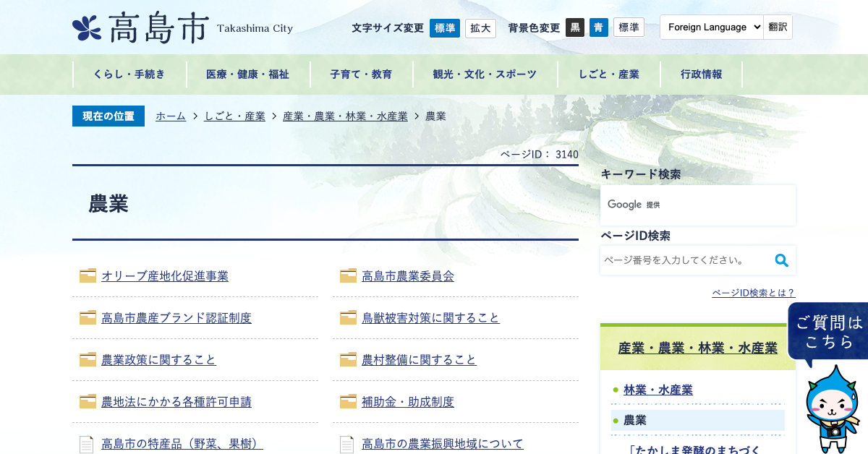The height and width of the screenshot is (454, 868).
Task: Open the ご質問はこちら speech bubble
Action: tap(828, 333)
